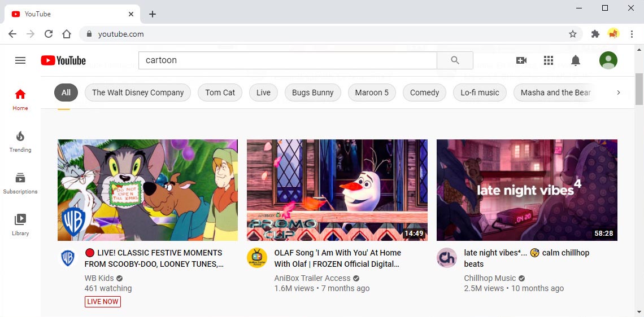The width and height of the screenshot is (644, 317).
Task: Open the account avatar menu
Action: [x=608, y=60]
